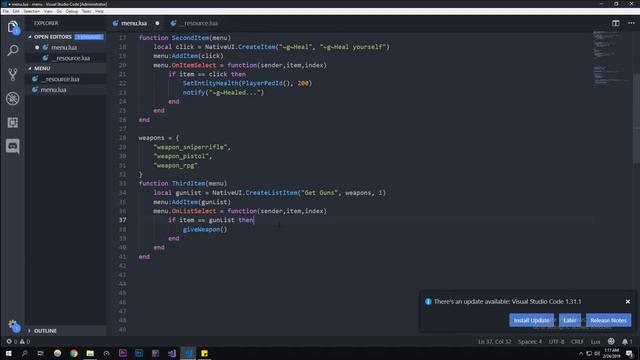The width and height of the screenshot is (640, 360).
Task: Click the Visual Studio Code taskbar icon
Action: tap(188, 353)
